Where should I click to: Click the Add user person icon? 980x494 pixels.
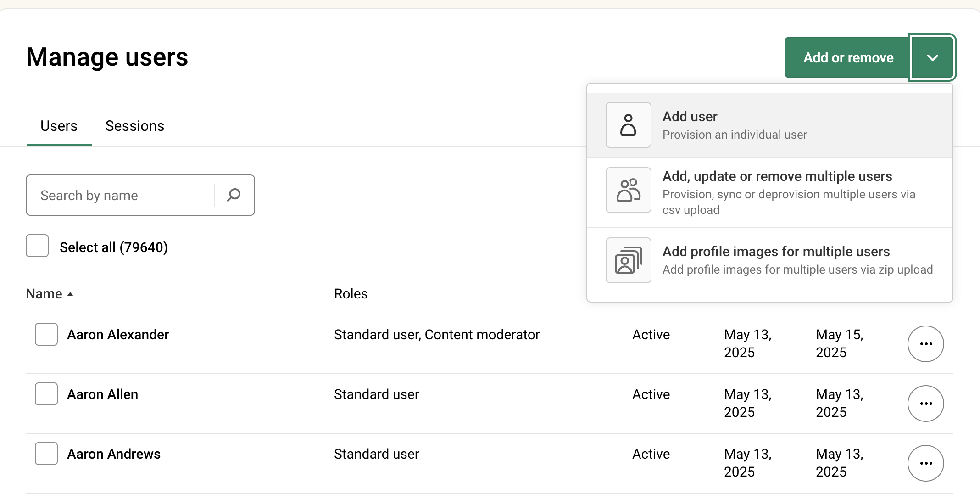[628, 124]
